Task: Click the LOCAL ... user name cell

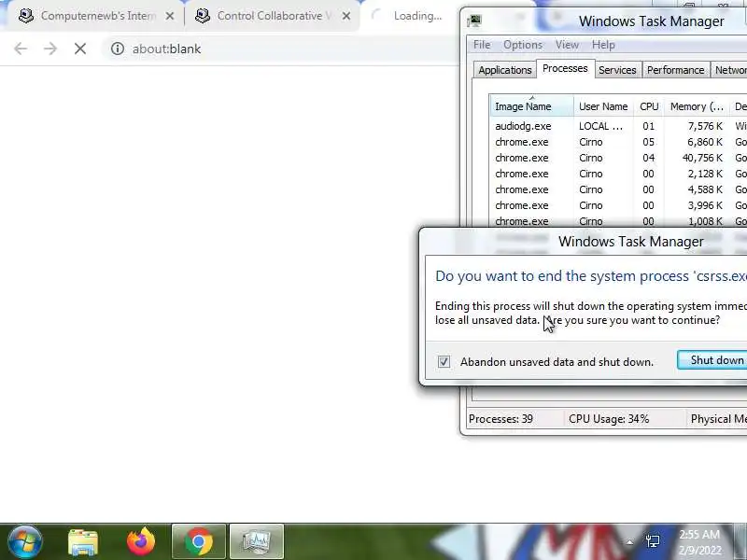Action: (x=600, y=126)
